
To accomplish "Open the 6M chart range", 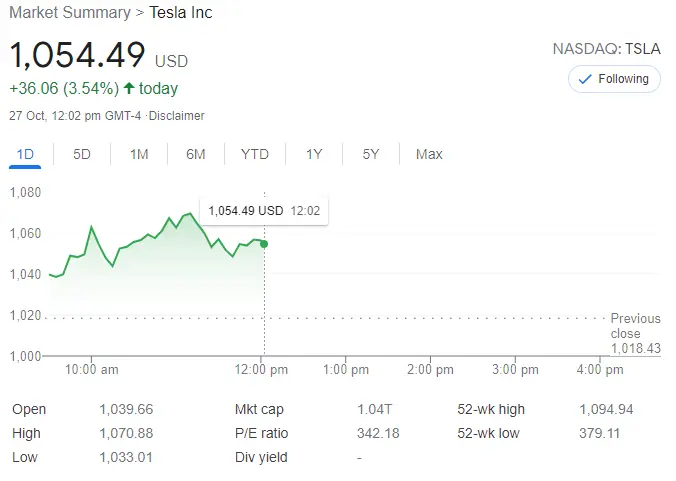I will pyautogui.click(x=195, y=154).
